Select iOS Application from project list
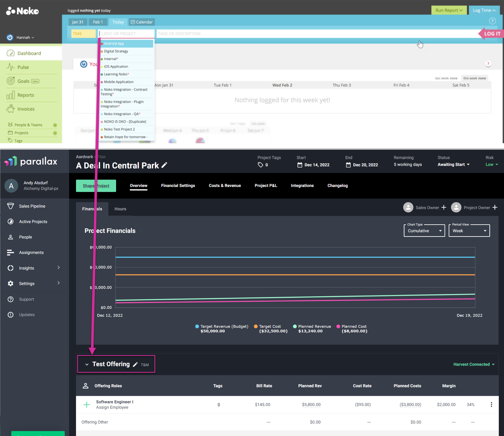 pyautogui.click(x=126, y=67)
